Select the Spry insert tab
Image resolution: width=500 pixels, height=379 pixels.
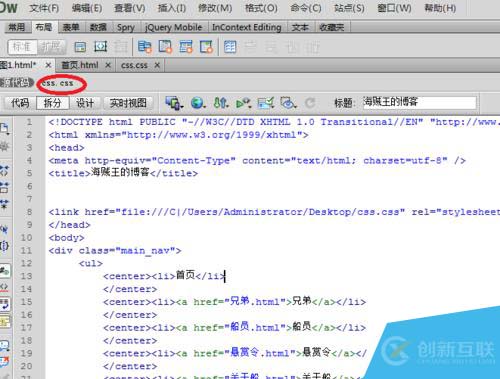[126, 27]
